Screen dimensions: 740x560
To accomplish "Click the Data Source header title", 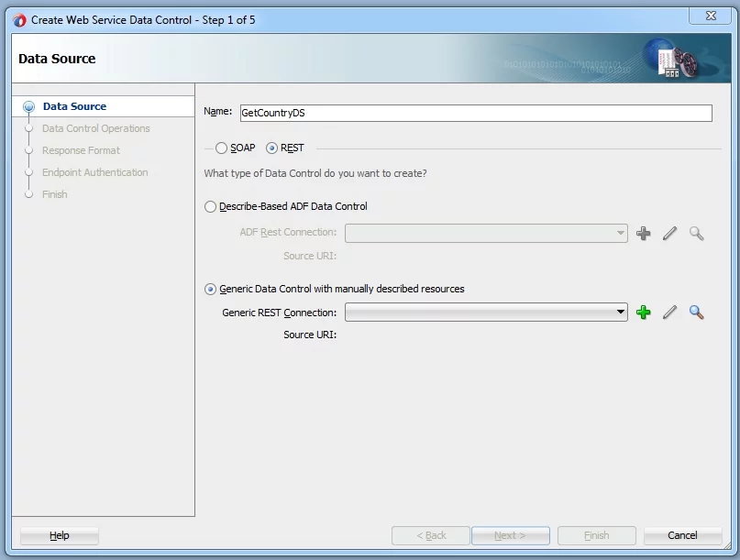I will click(57, 59).
